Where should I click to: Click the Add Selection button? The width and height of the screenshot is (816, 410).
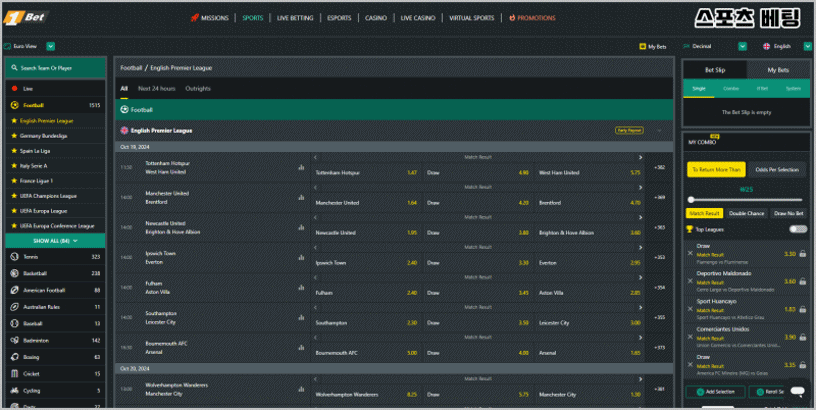(x=716, y=392)
